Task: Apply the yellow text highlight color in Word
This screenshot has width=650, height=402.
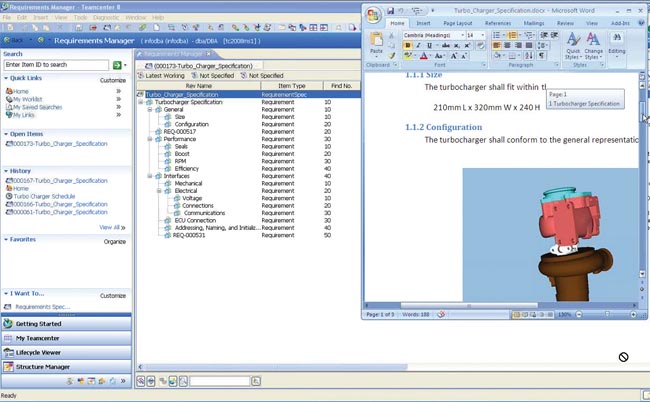Action: (x=407, y=56)
